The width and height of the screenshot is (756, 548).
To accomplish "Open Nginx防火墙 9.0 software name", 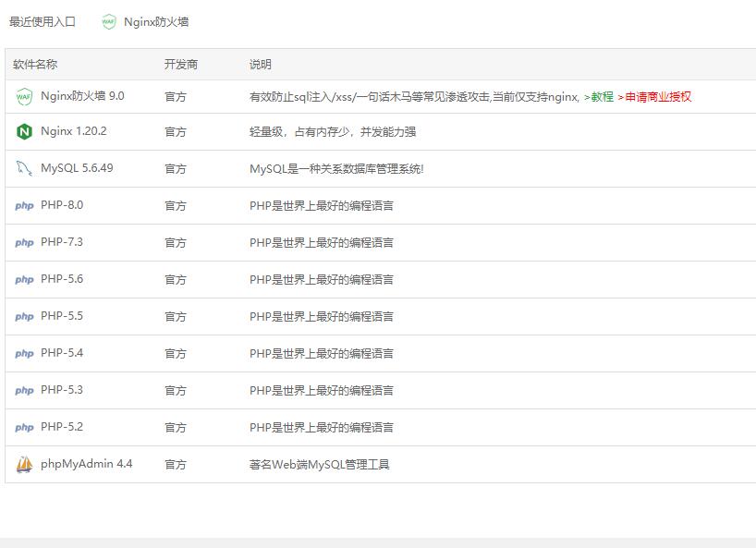I will pyautogui.click(x=82, y=96).
